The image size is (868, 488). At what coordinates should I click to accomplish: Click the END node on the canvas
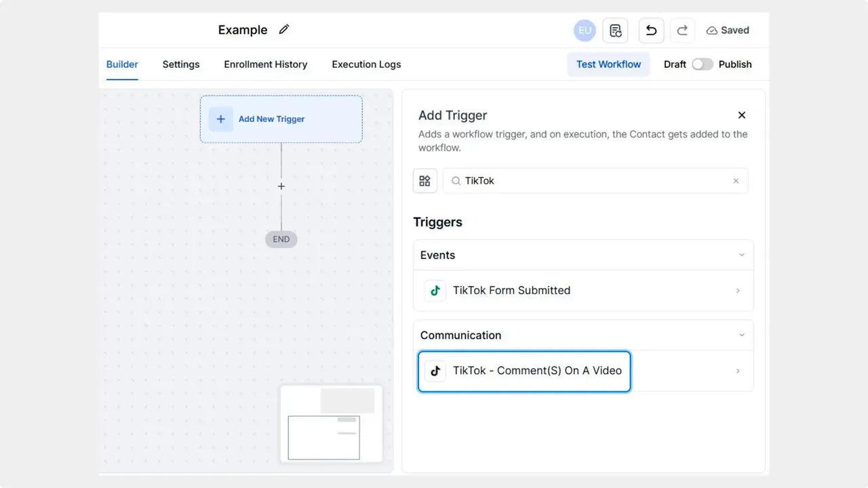(x=281, y=239)
